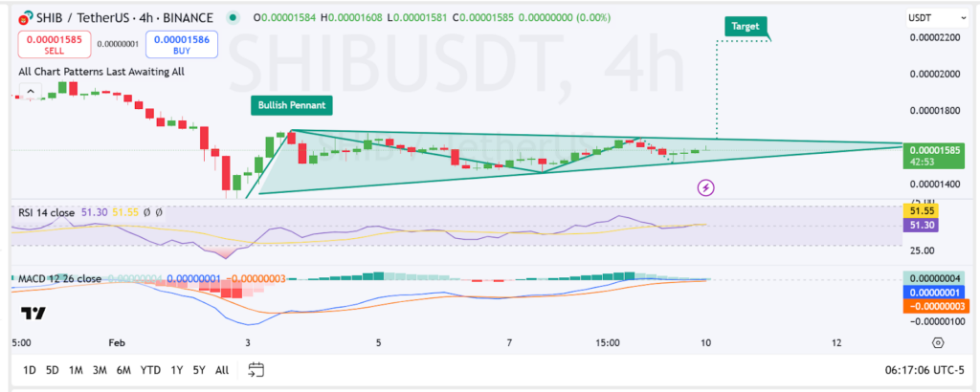Click the 0.00001400 price axis label
The width and height of the screenshot is (980, 392).
[934, 185]
